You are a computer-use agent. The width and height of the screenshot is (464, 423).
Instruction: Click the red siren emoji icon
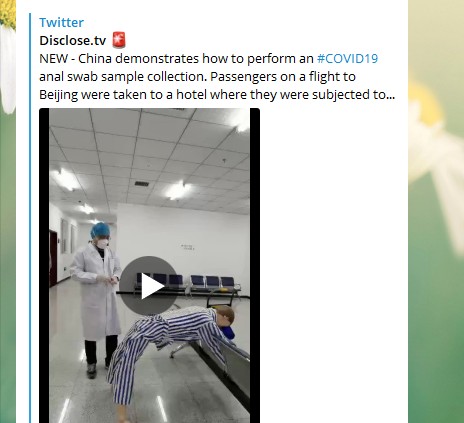click(x=119, y=40)
